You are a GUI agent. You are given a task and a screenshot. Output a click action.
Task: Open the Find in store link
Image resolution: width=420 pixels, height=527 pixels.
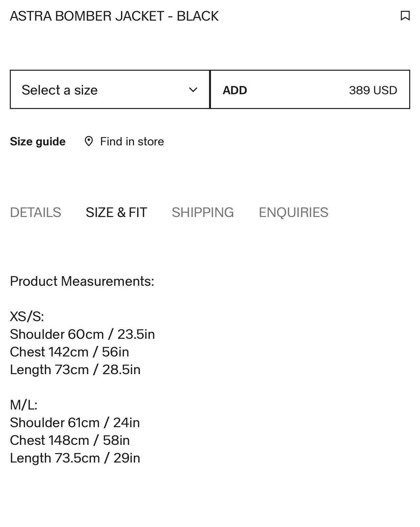point(132,141)
